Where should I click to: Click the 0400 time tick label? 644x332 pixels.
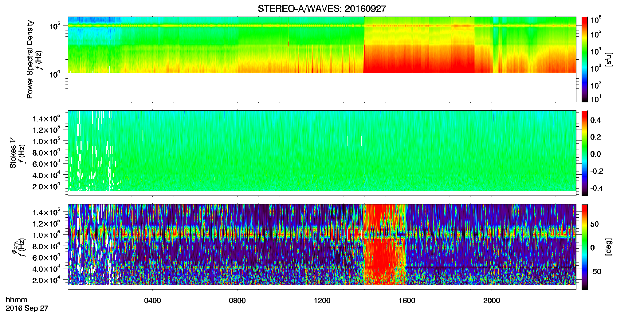152,301
